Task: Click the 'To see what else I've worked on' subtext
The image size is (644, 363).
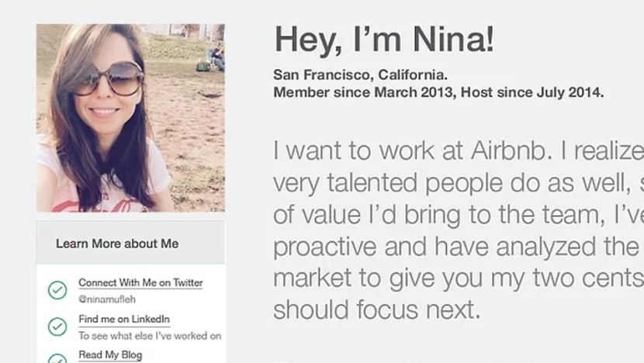Action: (x=150, y=336)
